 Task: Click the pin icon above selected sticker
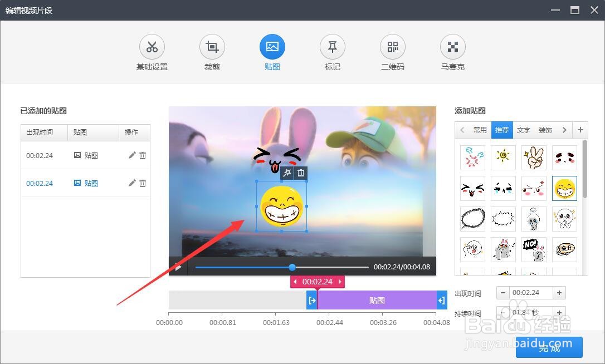287,173
